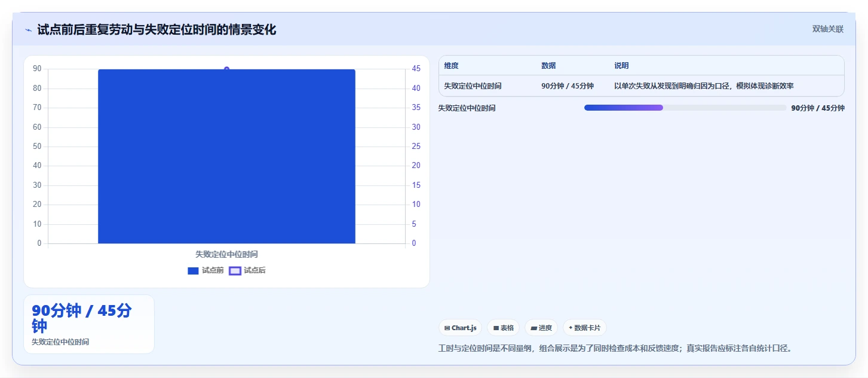Click the purple outlined 试点后 legend swatch
Image resolution: width=868 pixels, height=378 pixels.
pyautogui.click(x=235, y=271)
